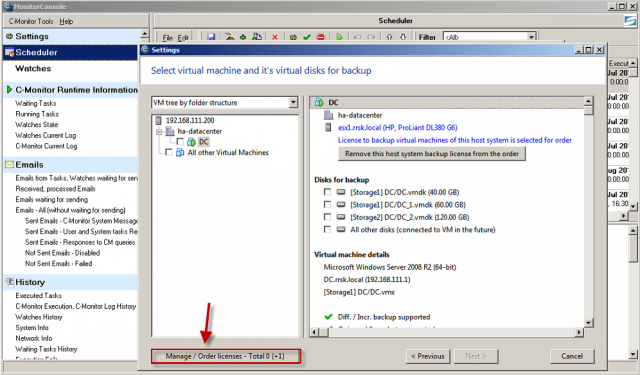Click the esx1.rrsk.local host server icon
The image size is (640, 375).
click(x=328, y=127)
